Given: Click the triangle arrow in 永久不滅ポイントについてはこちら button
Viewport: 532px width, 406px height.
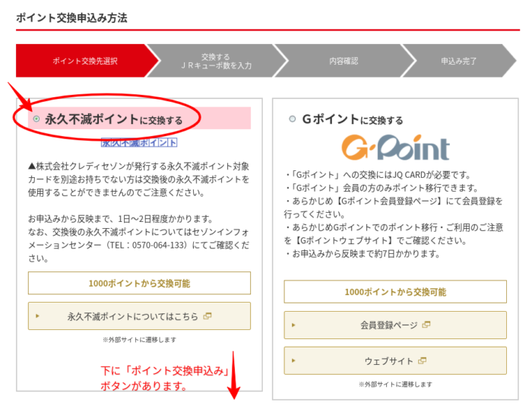Looking at the screenshot, I should tap(37, 316).
